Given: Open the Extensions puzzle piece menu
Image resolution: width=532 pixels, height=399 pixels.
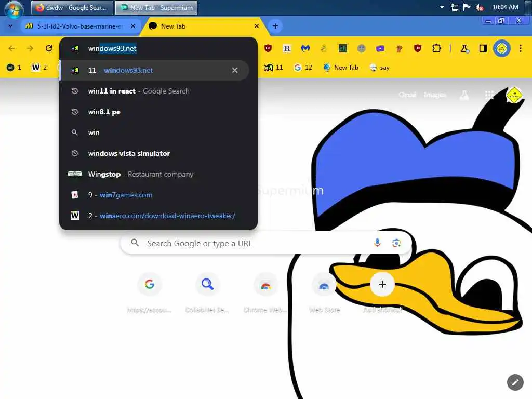Looking at the screenshot, I should tap(436, 48).
